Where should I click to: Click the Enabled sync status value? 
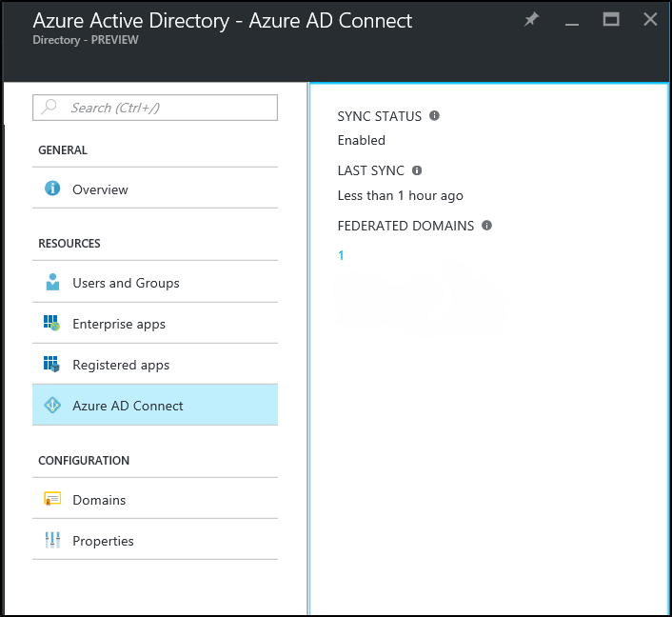click(362, 140)
